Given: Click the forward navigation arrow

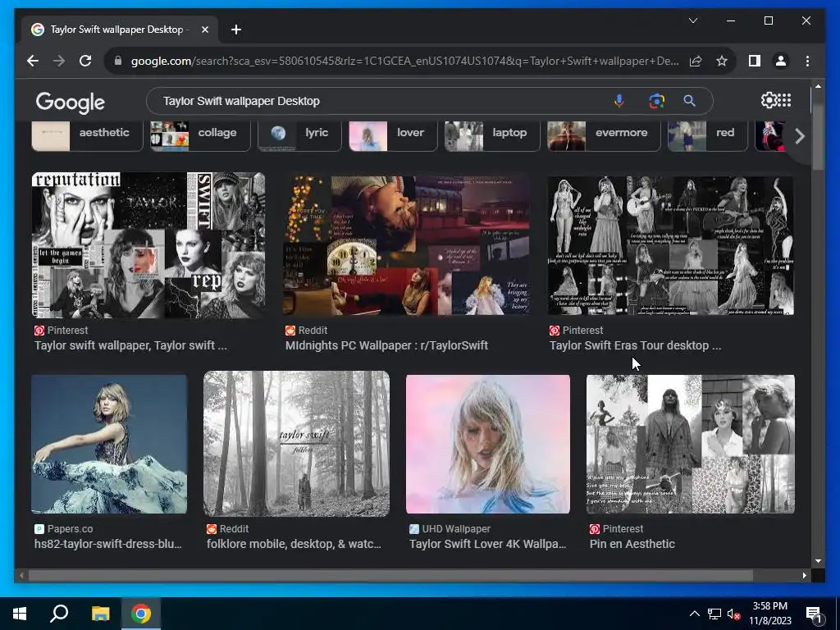Looking at the screenshot, I should (x=59, y=61).
